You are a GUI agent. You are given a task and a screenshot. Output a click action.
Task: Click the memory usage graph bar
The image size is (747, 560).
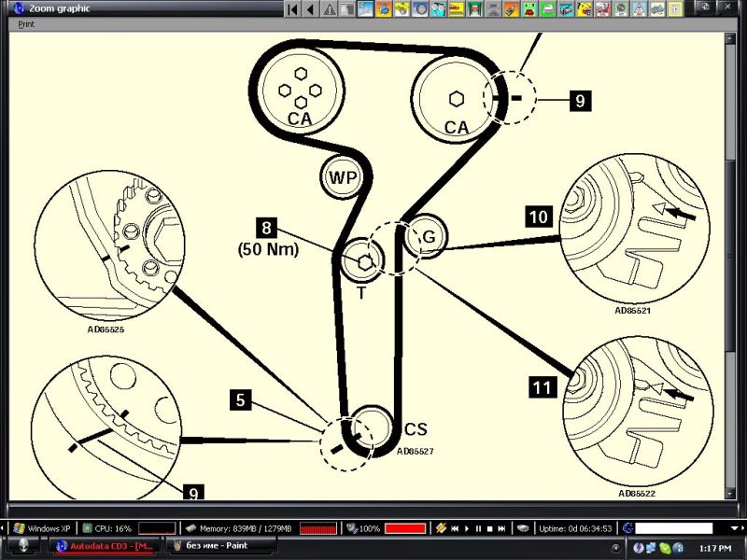click(x=317, y=528)
